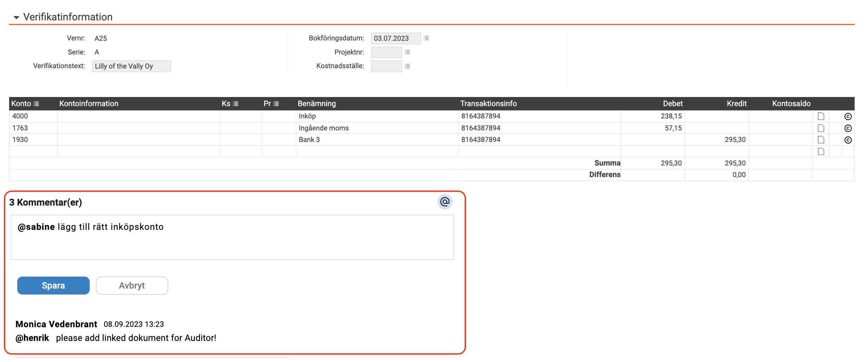Edit the Verifikationstext field

tap(131, 66)
